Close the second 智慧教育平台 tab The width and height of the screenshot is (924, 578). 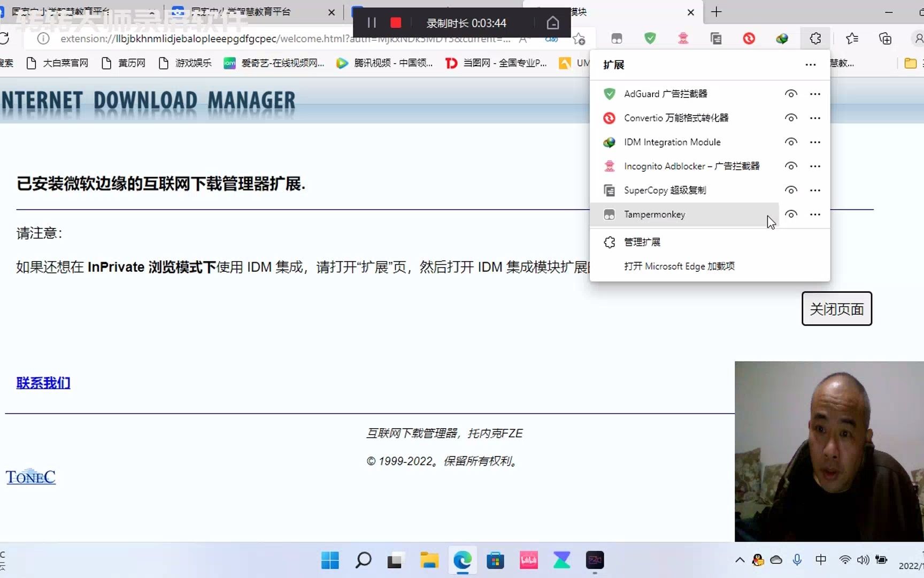coord(332,12)
